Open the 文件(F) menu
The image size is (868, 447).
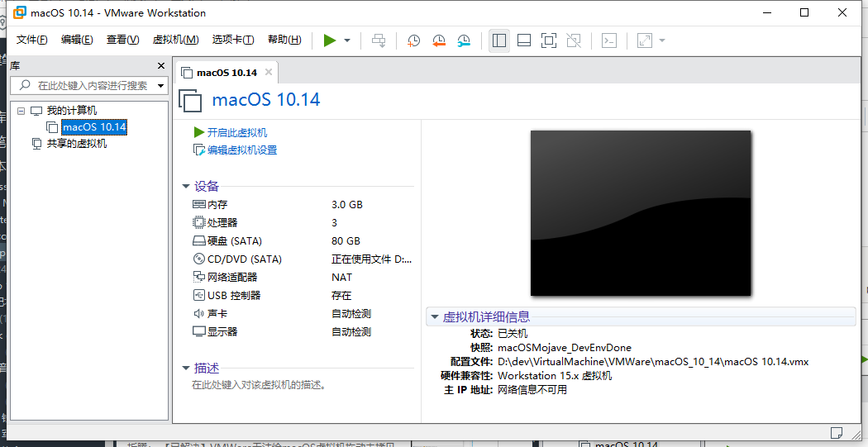point(32,40)
